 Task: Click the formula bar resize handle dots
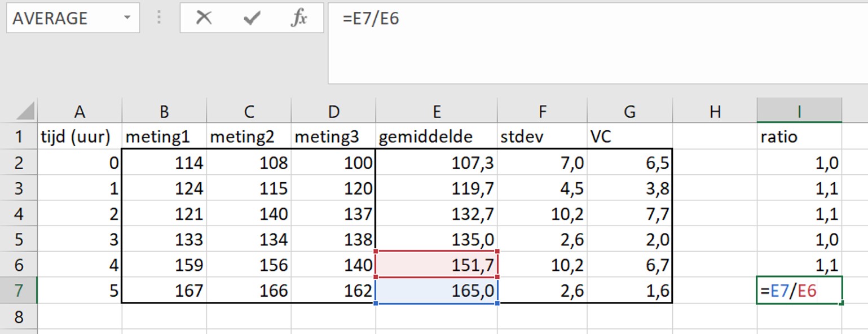point(159,18)
